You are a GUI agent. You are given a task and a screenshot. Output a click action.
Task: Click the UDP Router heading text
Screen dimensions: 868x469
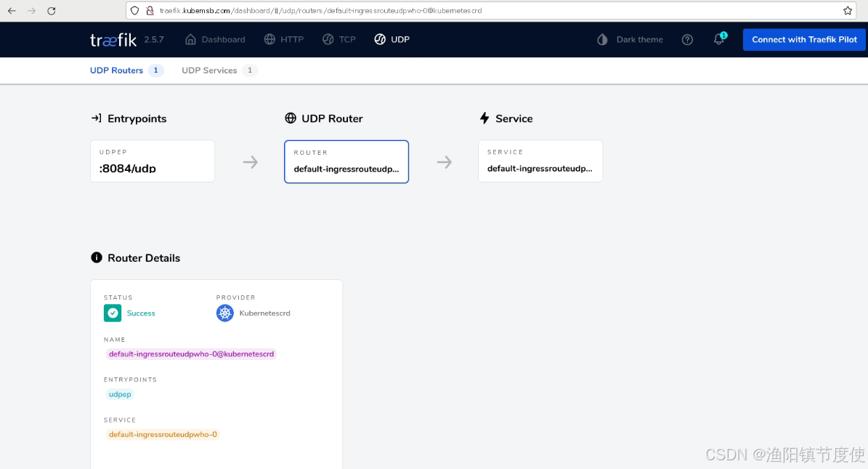[x=332, y=119]
